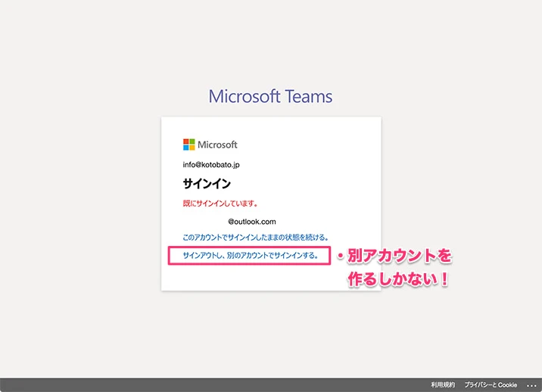Choose サインアウトし、別のアカウントでサインインする link
Viewport: 542px width, 392px height.
click(x=248, y=256)
